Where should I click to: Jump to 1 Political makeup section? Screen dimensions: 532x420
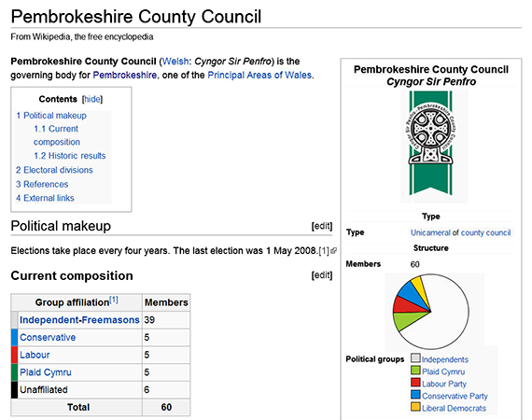[51, 116]
